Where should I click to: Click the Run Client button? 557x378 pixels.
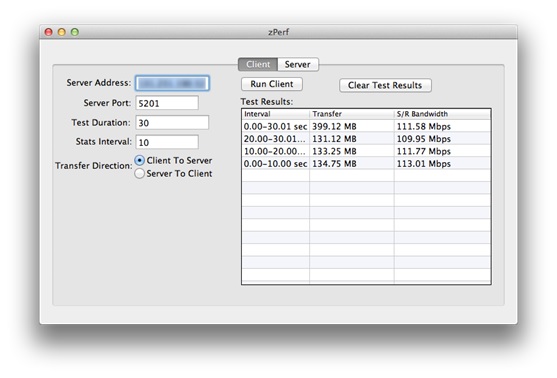[272, 84]
